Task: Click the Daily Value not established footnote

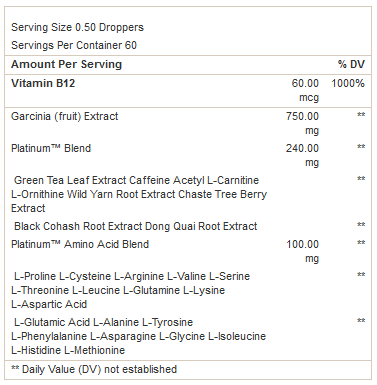Action: coord(94,369)
